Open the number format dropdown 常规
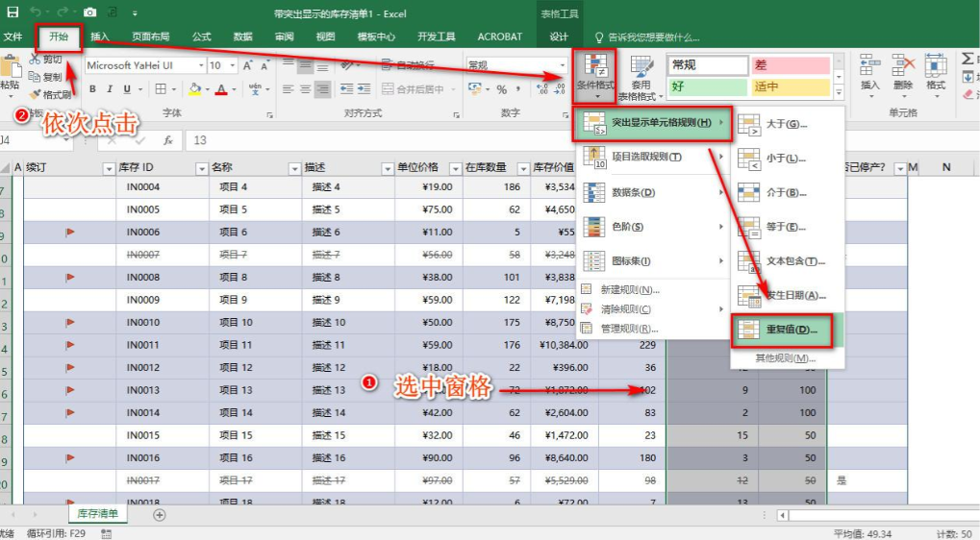980x540 pixels. tap(562, 65)
